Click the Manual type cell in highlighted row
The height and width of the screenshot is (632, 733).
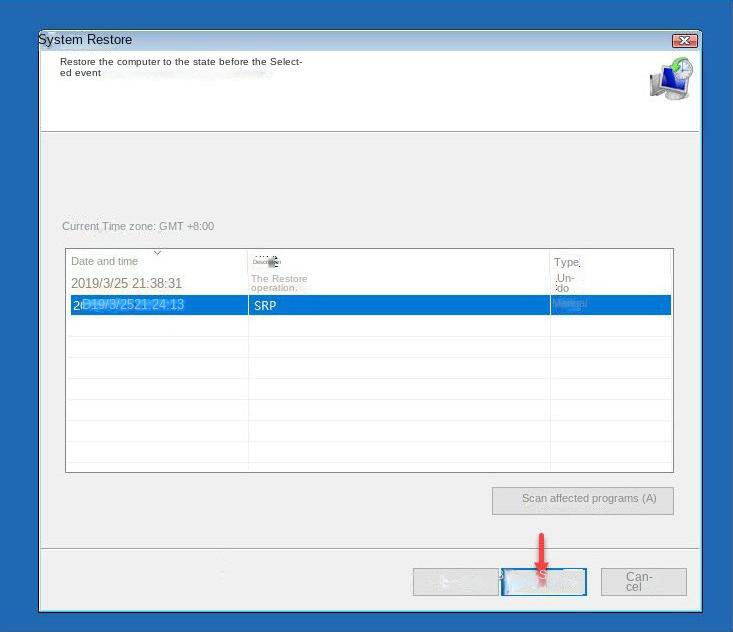pos(570,304)
